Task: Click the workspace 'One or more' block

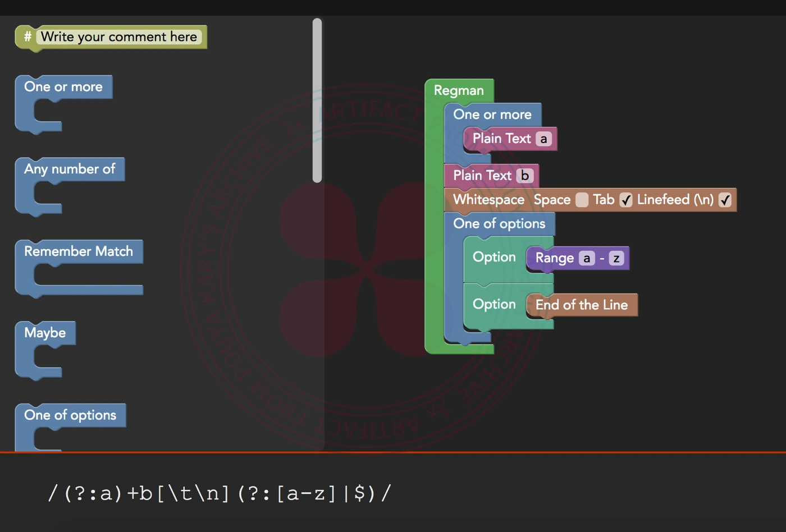Action: click(x=492, y=114)
